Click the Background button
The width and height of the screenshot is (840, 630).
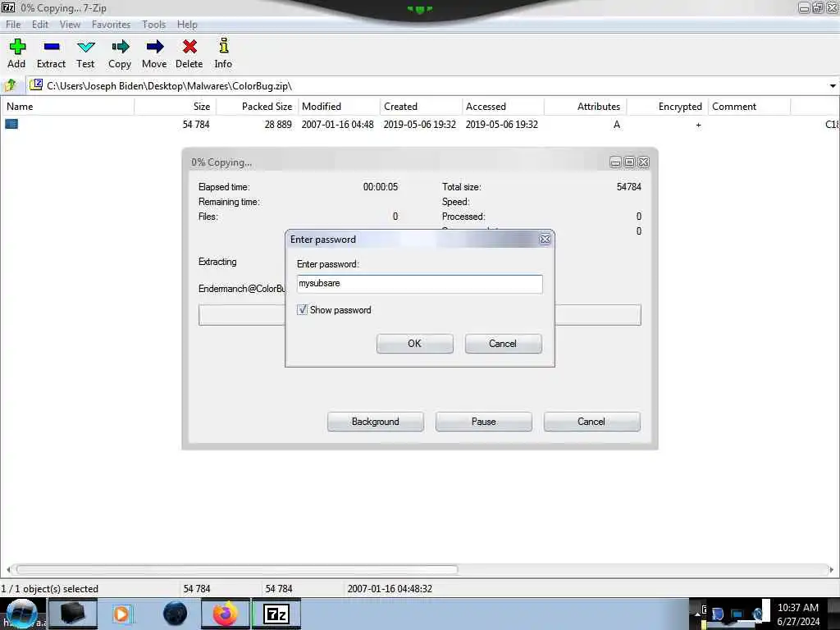(x=376, y=422)
